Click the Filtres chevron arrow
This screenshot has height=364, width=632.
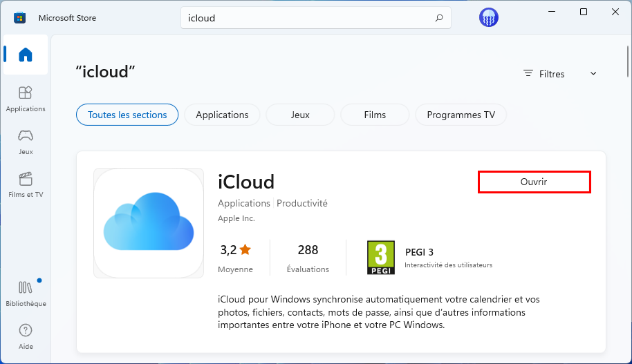tap(593, 74)
